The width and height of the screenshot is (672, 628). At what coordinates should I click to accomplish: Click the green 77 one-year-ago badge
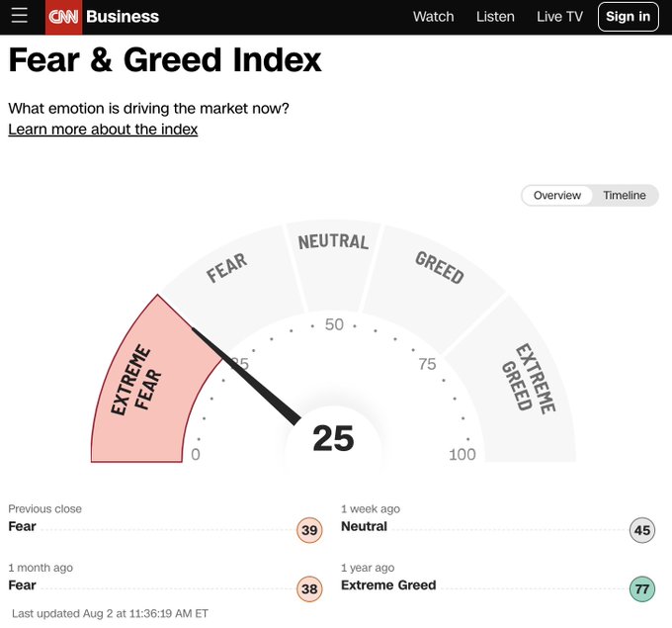[642, 589]
